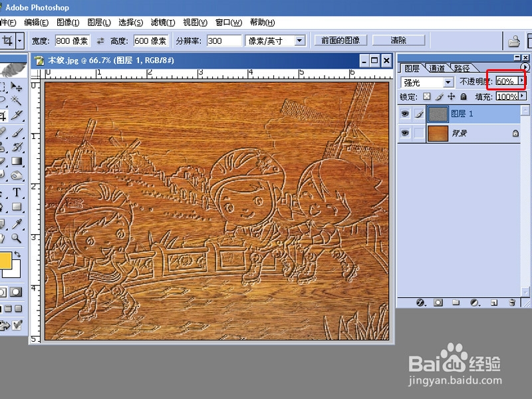532x399 pixels.
Task: Open the 滤镜(T) menu
Action: click(x=163, y=23)
